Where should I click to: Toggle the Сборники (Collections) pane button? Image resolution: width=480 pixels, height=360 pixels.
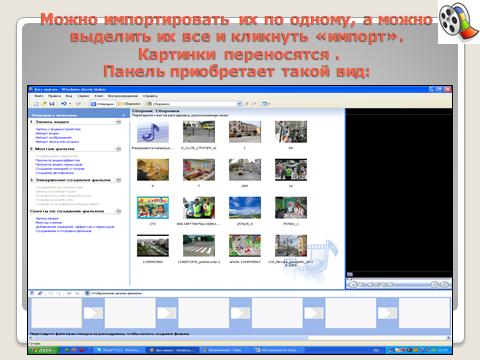tap(129, 104)
